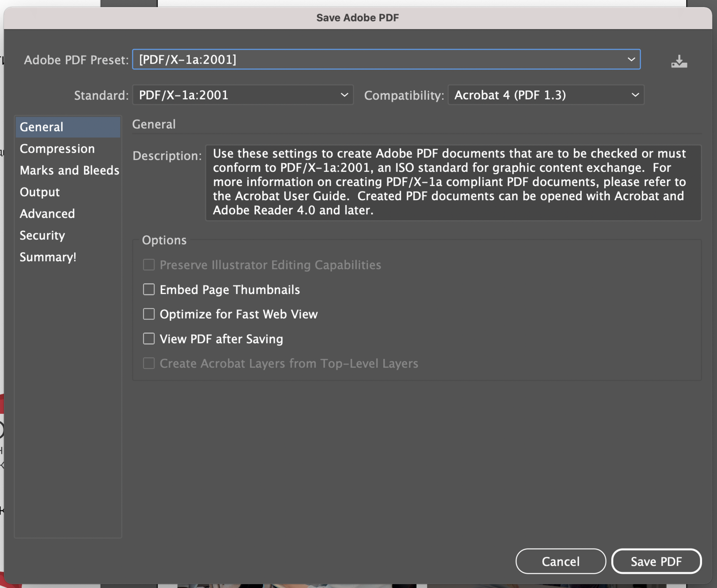Click the save preset download icon
The width and height of the screenshot is (717, 588).
coord(679,61)
